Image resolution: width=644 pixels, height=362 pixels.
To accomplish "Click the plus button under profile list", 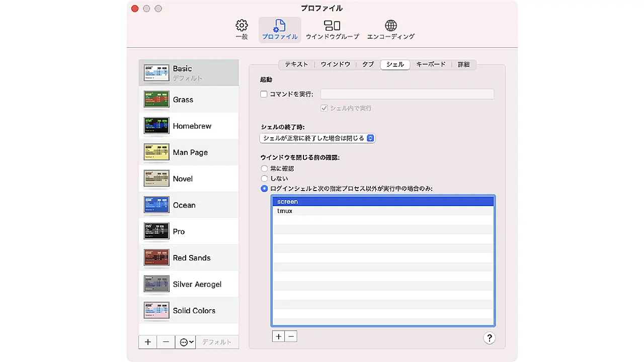I will (147, 342).
